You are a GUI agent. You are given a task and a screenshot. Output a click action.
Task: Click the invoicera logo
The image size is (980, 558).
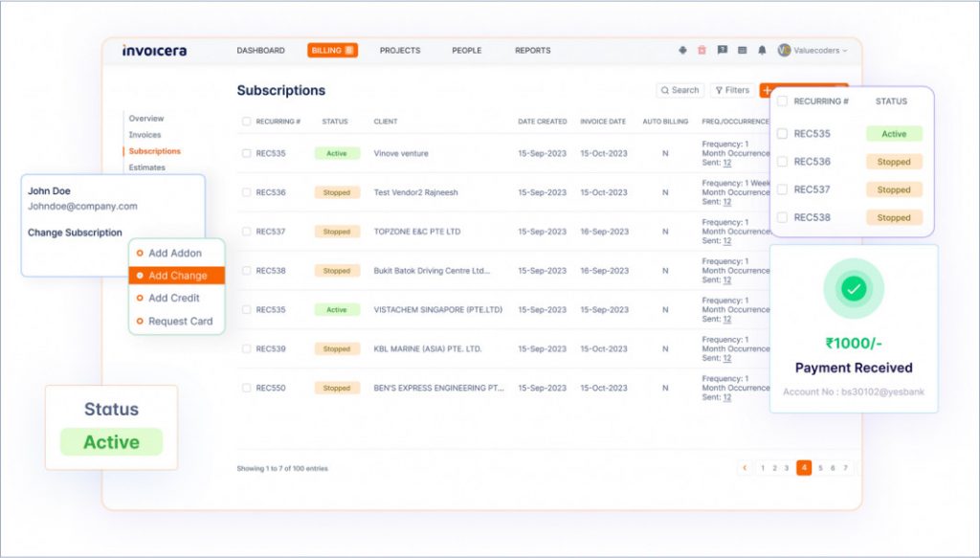154,51
